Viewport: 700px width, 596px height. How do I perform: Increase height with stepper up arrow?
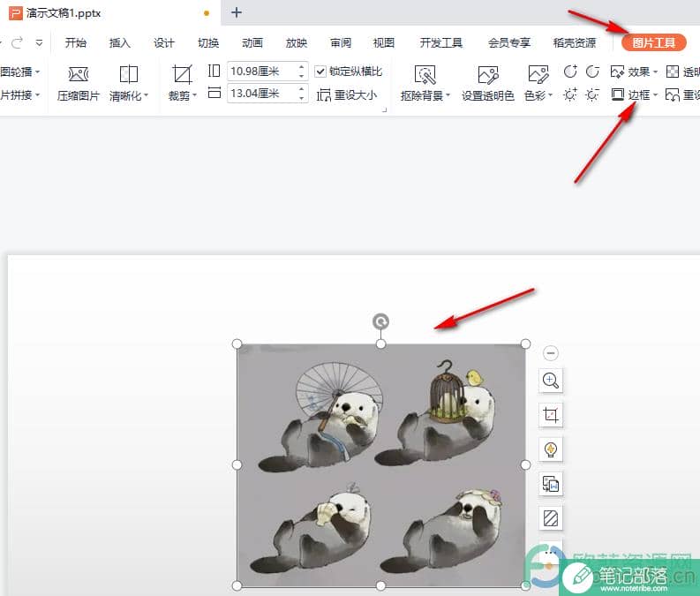[302, 67]
